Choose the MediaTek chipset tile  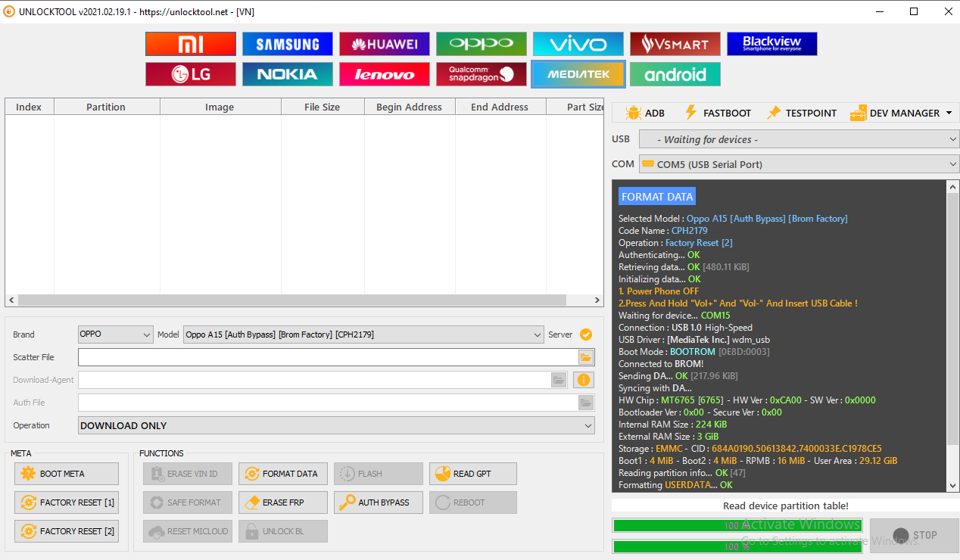pos(578,74)
